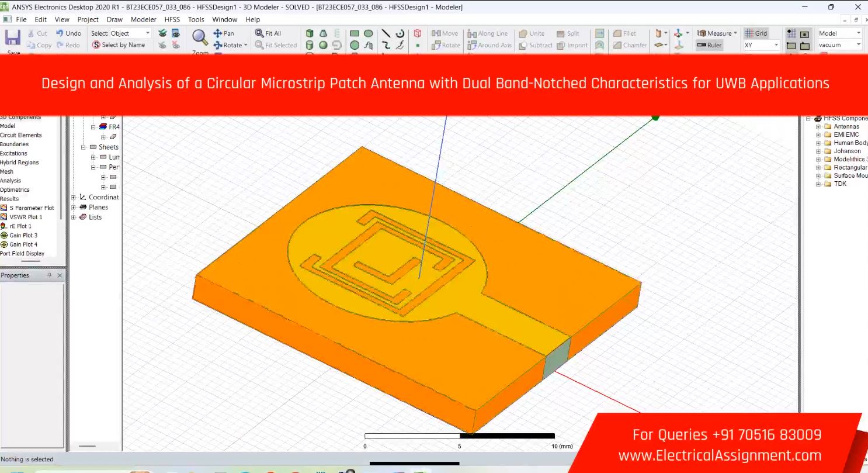Viewport: 868px width, 473px height.
Task: Draw a cylinder with cylinder tool
Action: click(310, 45)
